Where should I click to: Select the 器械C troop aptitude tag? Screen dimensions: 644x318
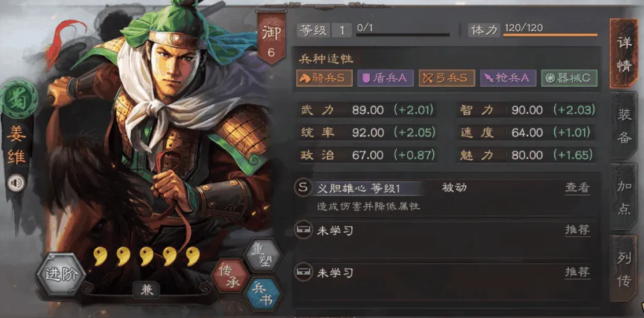pyautogui.click(x=569, y=78)
